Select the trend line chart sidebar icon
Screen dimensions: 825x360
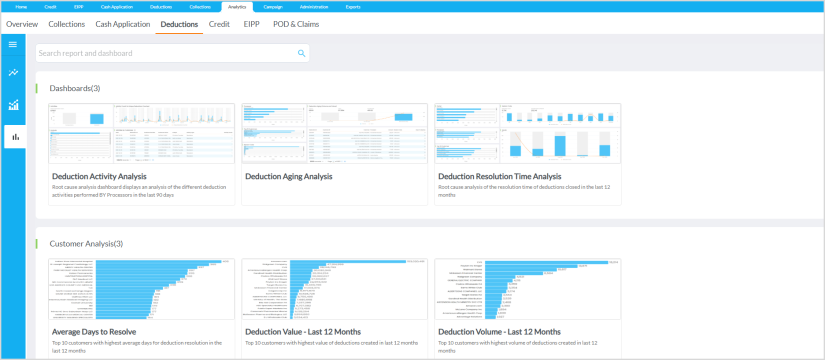[x=13, y=73]
